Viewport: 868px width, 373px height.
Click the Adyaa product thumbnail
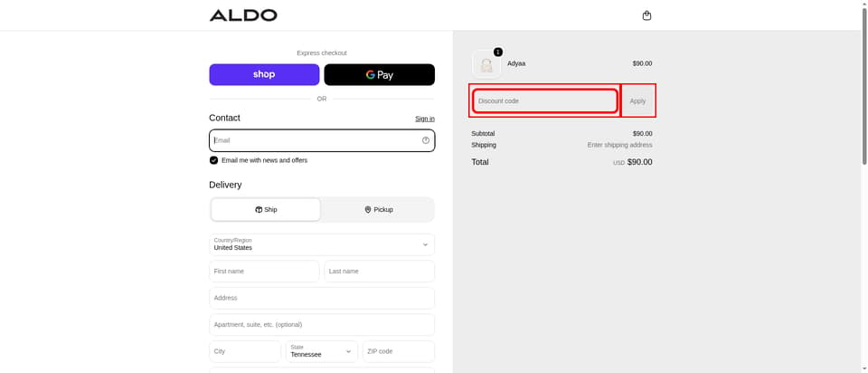(x=486, y=64)
